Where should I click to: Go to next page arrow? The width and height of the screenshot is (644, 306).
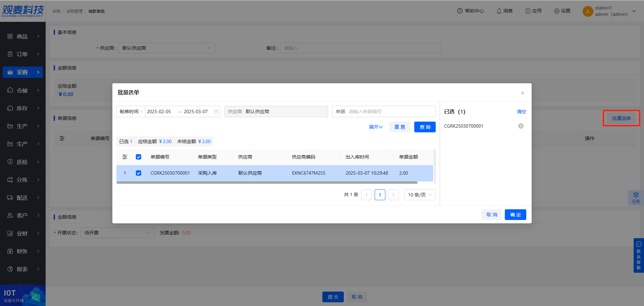(393, 195)
